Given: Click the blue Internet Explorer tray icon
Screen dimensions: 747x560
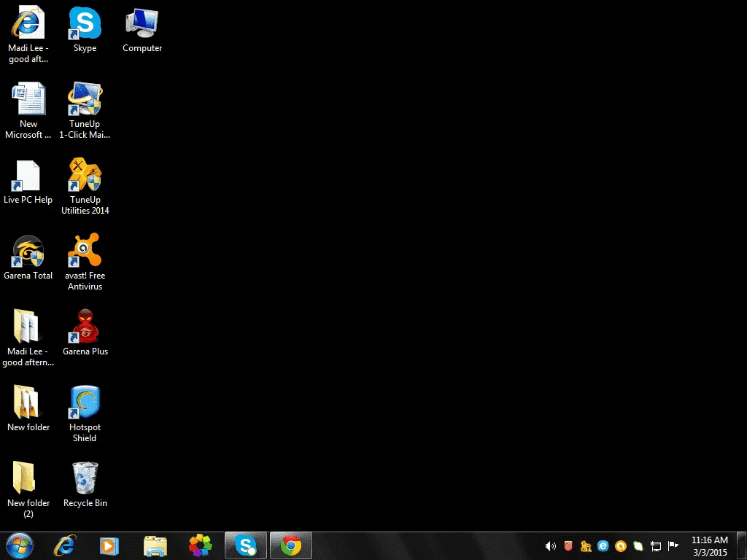Looking at the screenshot, I should (603, 546).
